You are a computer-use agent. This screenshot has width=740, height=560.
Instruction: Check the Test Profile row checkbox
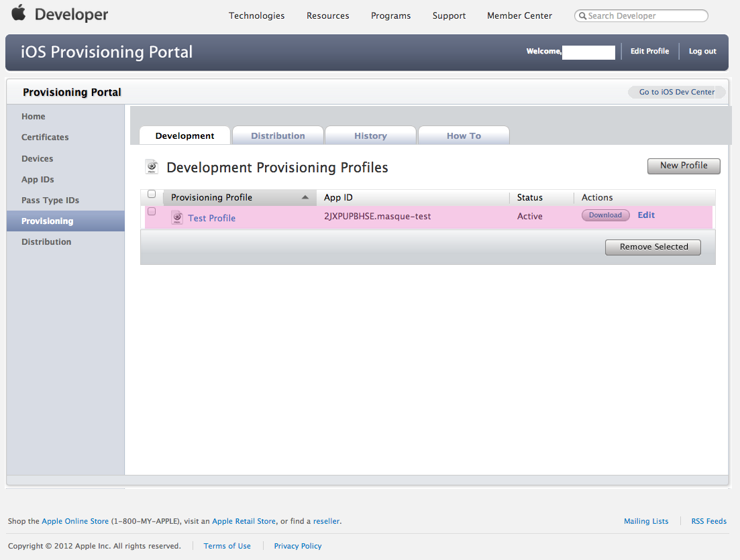tap(152, 211)
